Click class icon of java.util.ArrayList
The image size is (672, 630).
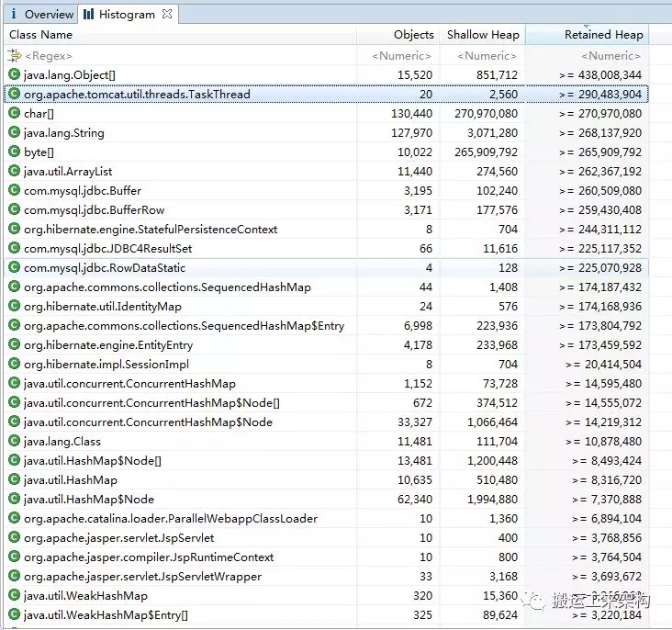[x=14, y=171]
